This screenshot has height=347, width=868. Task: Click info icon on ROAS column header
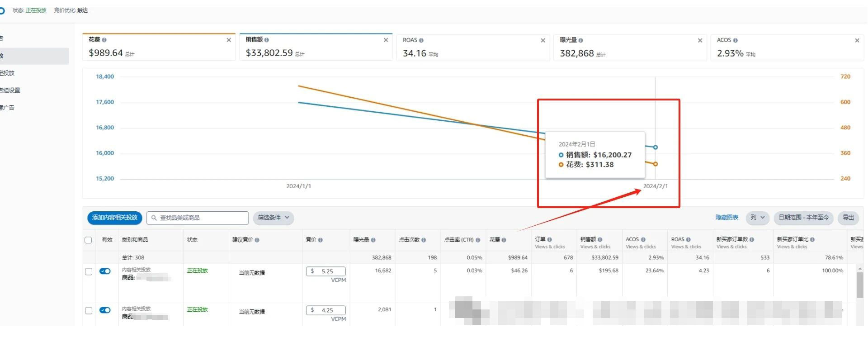[688, 239]
